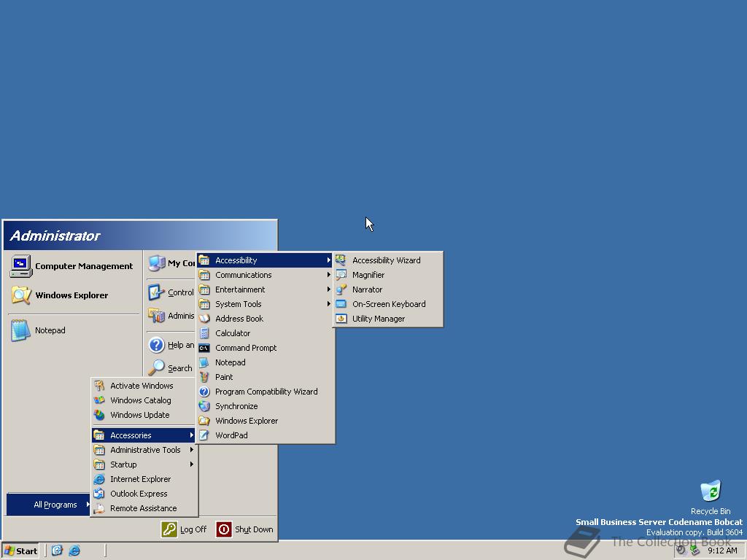Expand the Accessories folder

coord(144,435)
